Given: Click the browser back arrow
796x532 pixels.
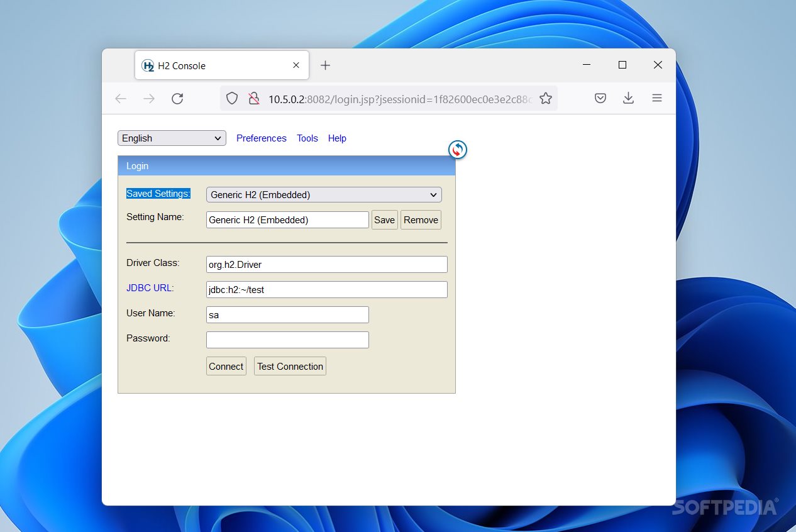Looking at the screenshot, I should pyautogui.click(x=121, y=99).
